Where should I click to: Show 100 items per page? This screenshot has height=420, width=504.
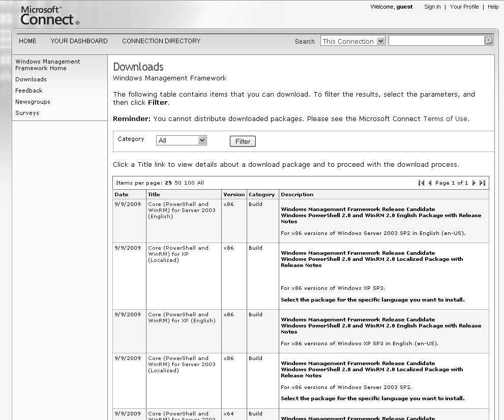(189, 183)
